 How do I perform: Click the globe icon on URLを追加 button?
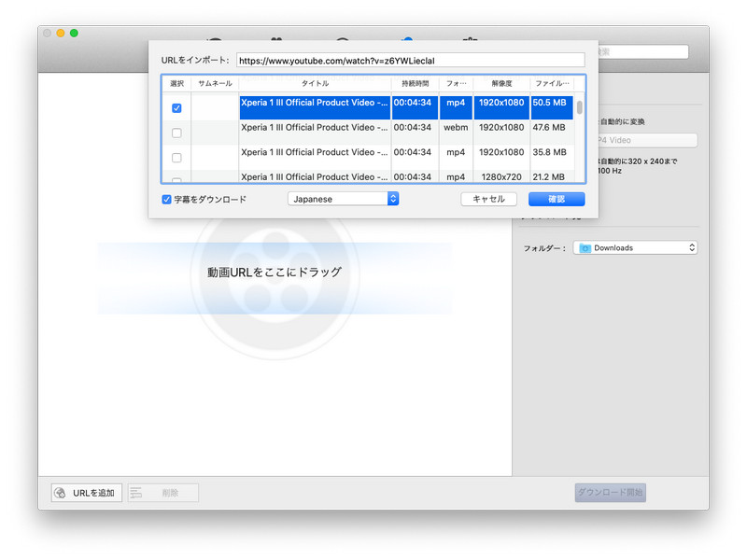coord(60,493)
